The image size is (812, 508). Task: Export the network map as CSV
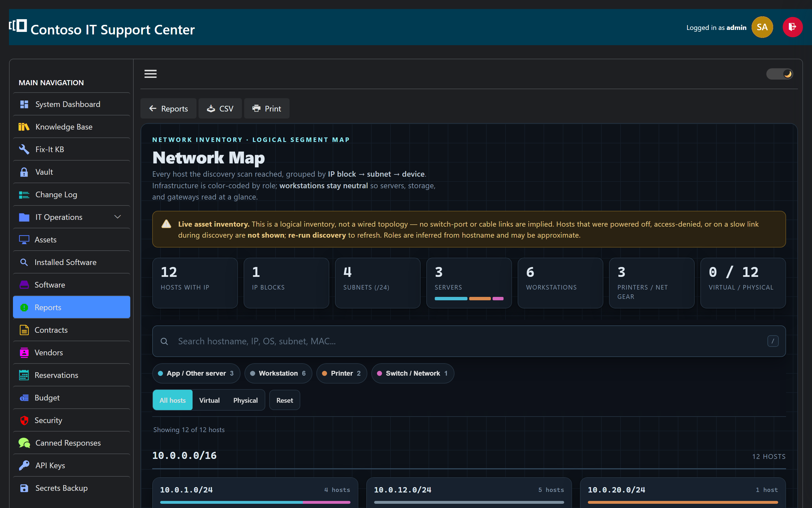[220, 109]
